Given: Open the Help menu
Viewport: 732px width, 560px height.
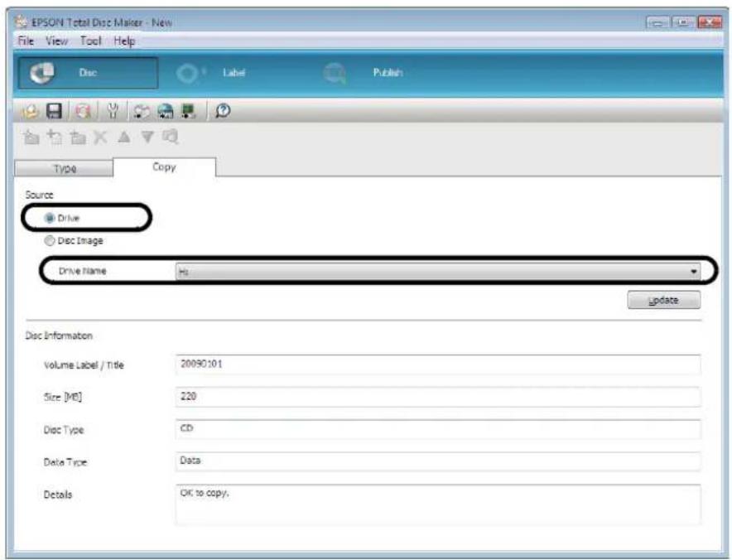Looking at the screenshot, I should pos(124,41).
